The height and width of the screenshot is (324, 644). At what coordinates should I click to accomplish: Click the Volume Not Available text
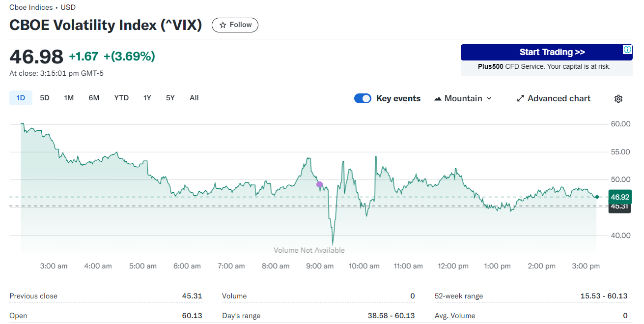[x=309, y=250]
